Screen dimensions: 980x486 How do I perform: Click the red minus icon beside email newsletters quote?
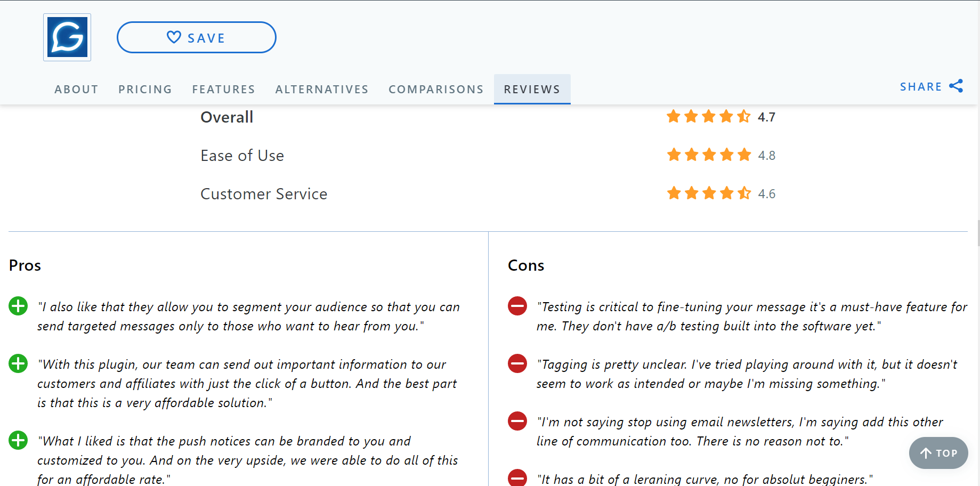point(517,421)
